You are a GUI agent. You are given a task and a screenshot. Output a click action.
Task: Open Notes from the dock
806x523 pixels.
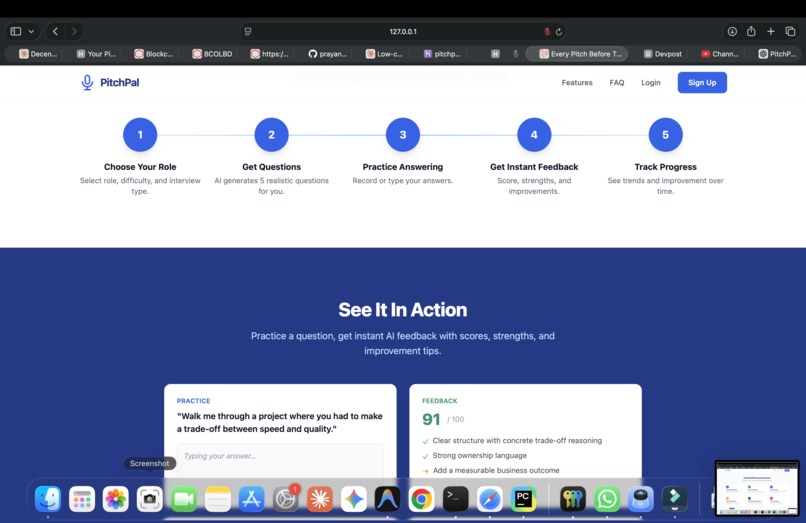[217, 499]
